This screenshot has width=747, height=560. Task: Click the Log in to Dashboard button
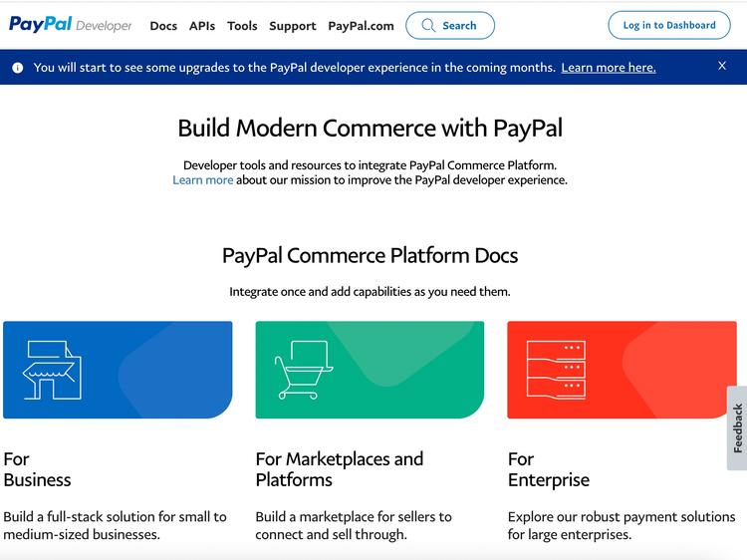coord(669,25)
